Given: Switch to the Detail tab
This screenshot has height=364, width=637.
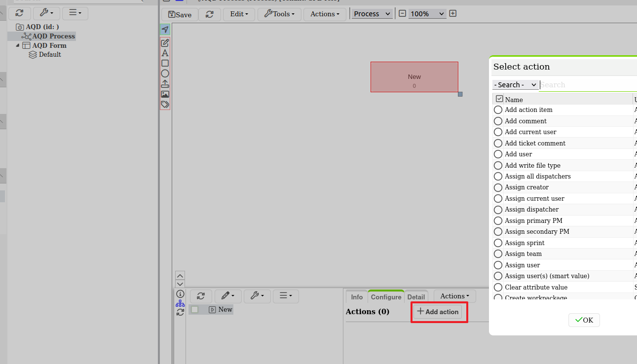Looking at the screenshot, I should pos(416,297).
